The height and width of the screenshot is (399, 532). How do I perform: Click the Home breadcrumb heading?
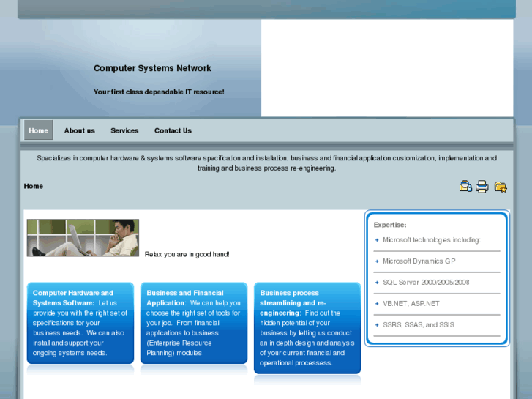tap(33, 186)
